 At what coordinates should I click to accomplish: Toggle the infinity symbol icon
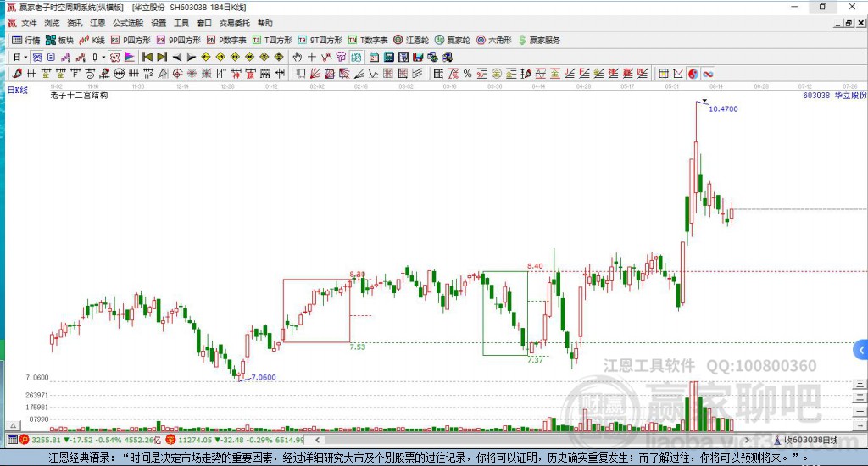coord(708,74)
